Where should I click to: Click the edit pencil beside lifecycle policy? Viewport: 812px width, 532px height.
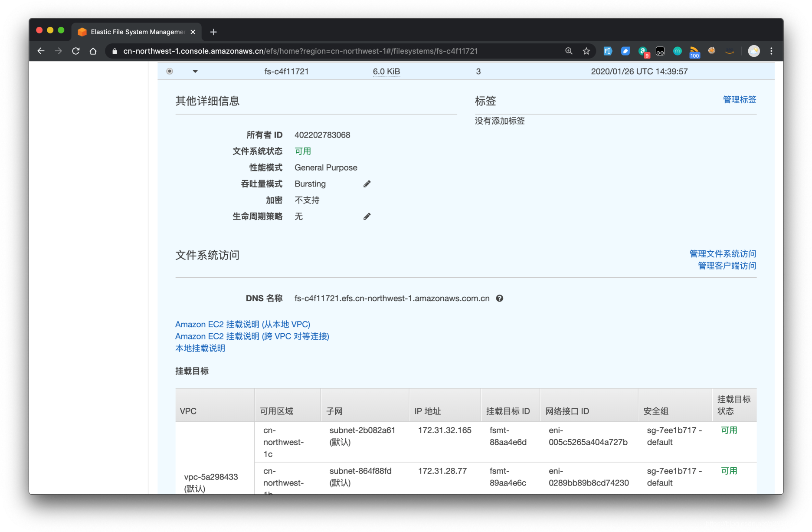pyautogui.click(x=367, y=217)
